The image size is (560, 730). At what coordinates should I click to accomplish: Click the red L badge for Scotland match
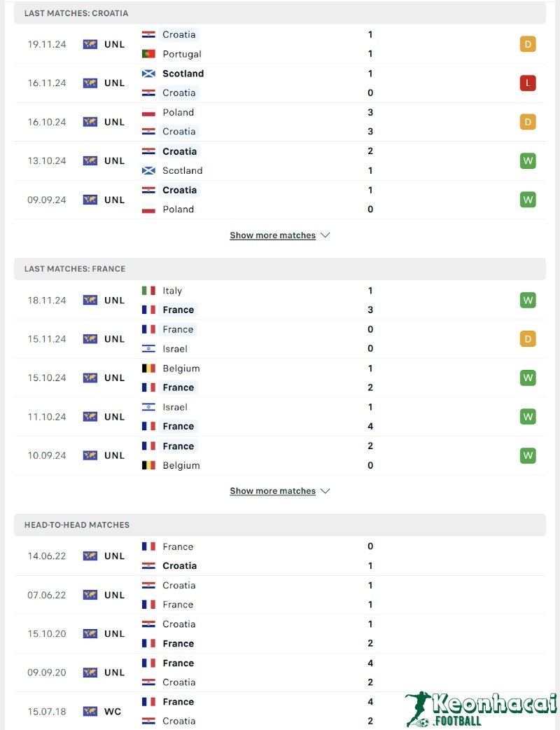(x=527, y=83)
